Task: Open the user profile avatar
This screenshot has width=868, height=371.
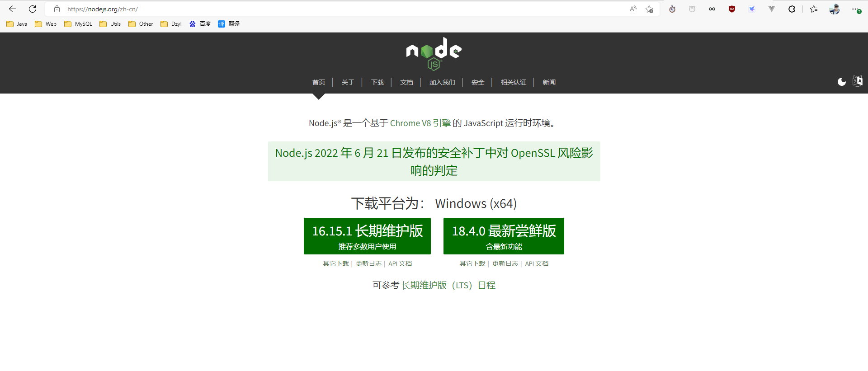Action: tap(835, 9)
